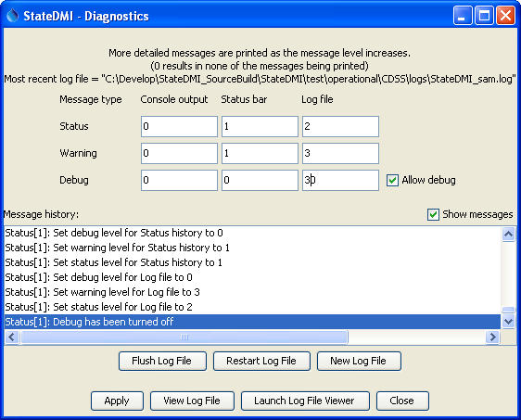521x420 pixels.
Task: Click Restart Log File button
Action: click(x=261, y=361)
